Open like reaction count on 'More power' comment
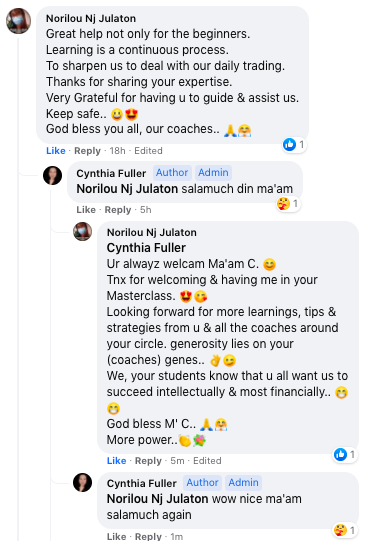The height and width of the screenshot is (541, 375). tap(345, 454)
